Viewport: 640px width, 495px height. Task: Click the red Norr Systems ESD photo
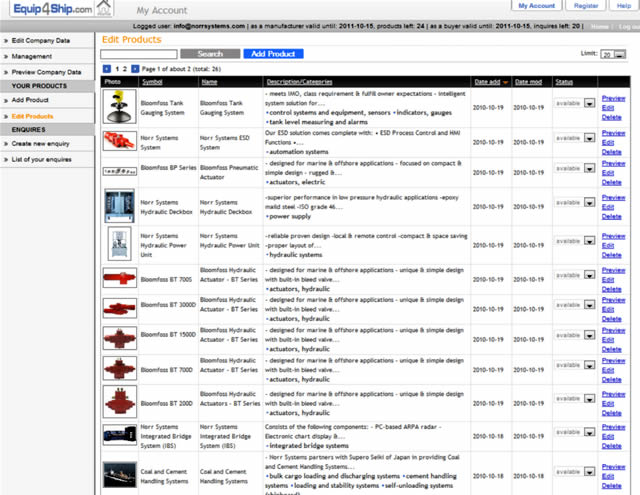(120, 141)
